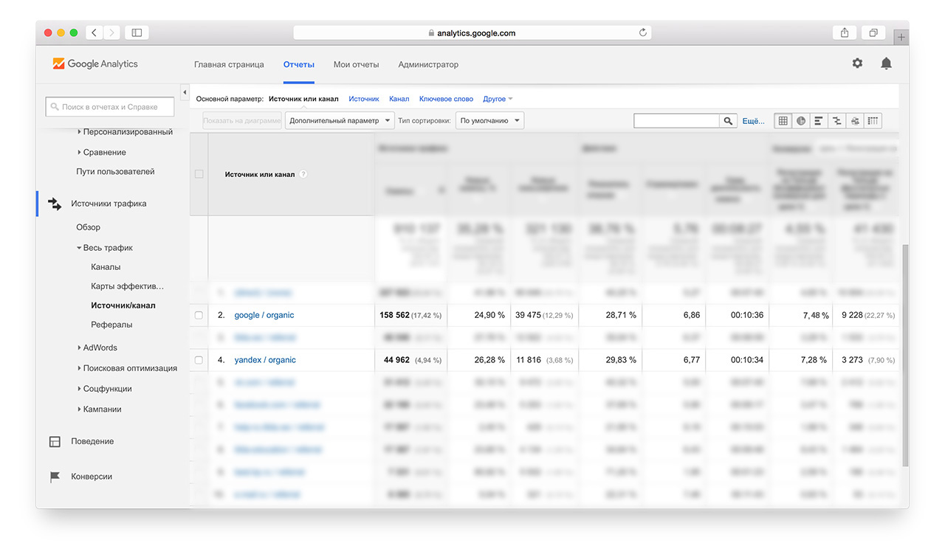Toggle the select-all checkbox in table header
The image size is (945, 560).
pos(199,174)
